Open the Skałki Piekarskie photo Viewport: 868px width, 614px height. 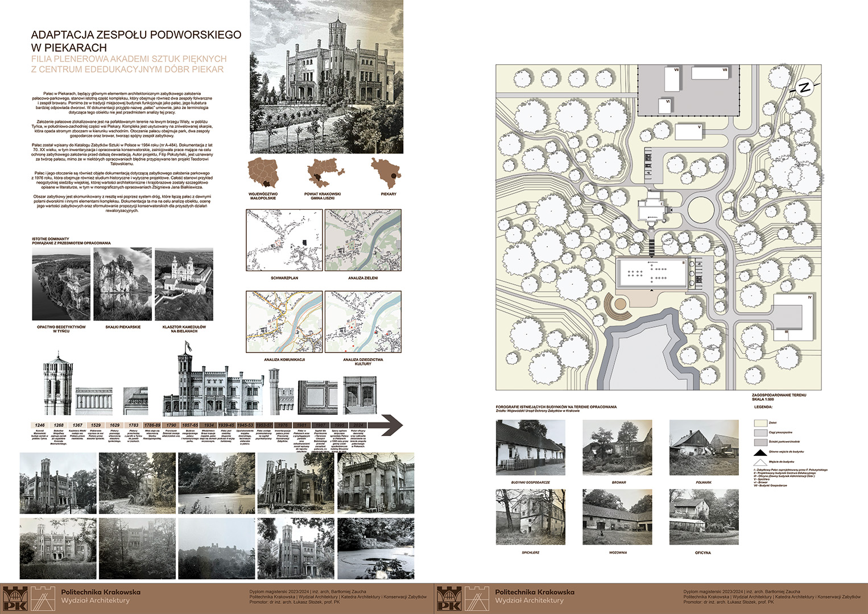[x=122, y=284]
